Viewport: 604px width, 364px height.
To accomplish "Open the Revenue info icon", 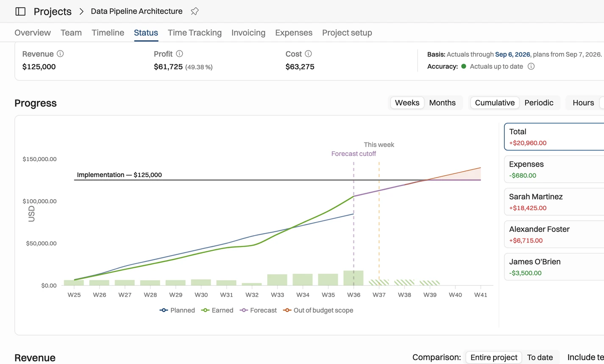I will tap(60, 54).
